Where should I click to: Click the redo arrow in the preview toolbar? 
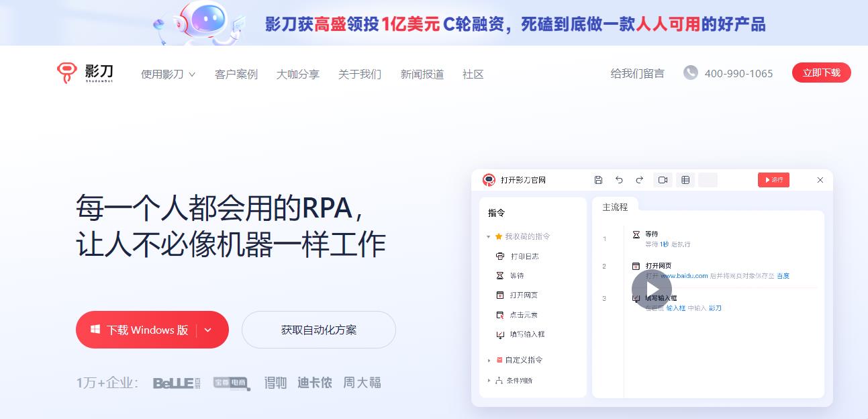click(x=639, y=180)
